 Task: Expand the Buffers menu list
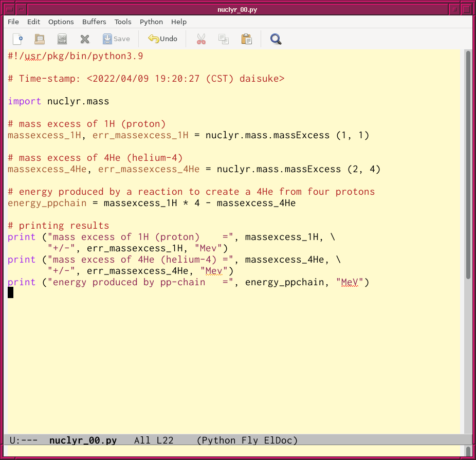(94, 22)
